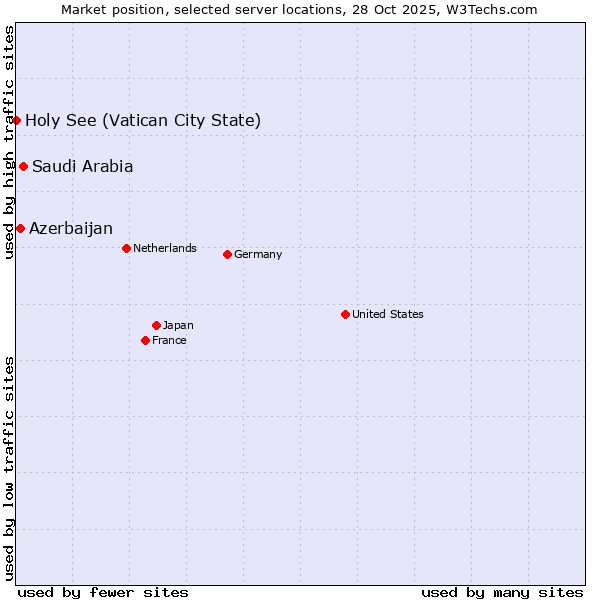The width and height of the screenshot is (600, 600).
Task: Click the Holy See red diamond marker
Action: [17, 120]
